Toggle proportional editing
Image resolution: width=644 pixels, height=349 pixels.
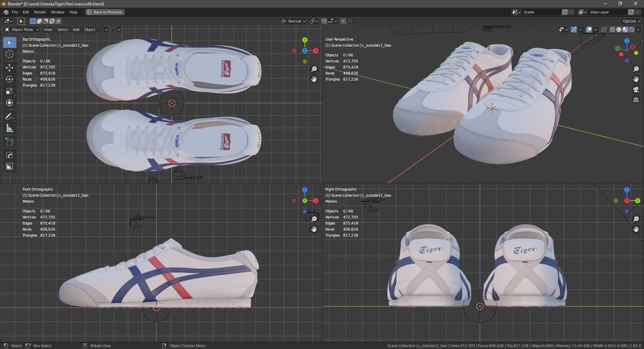(343, 21)
